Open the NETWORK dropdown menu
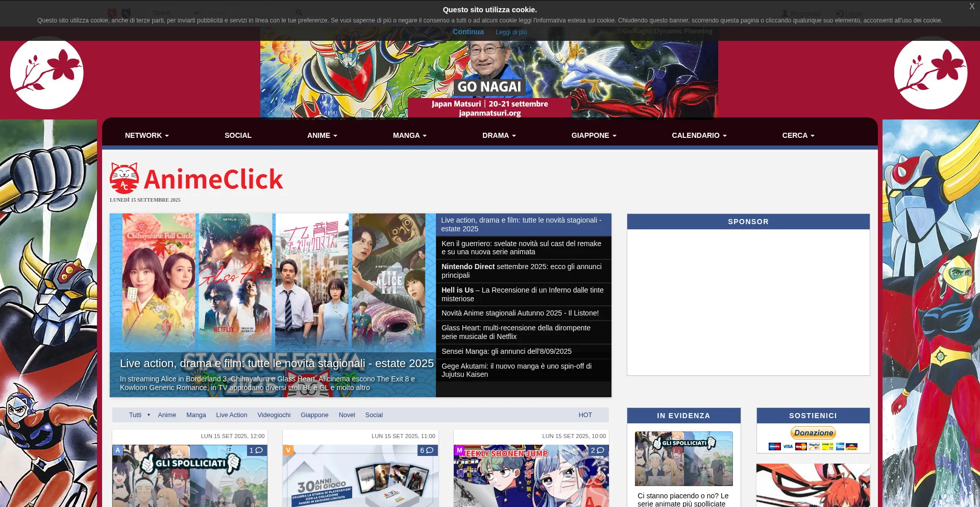The width and height of the screenshot is (980, 507). click(147, 135)
